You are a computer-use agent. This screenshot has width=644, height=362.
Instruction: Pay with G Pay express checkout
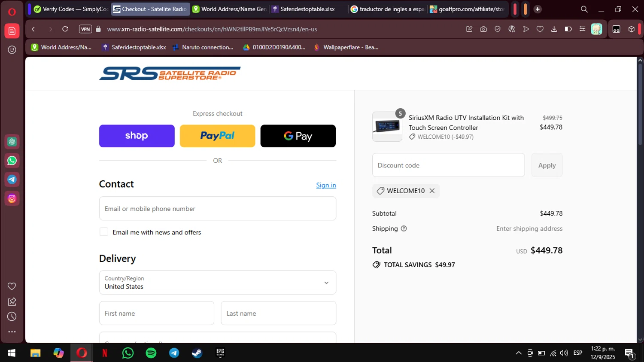click(298, 136)
